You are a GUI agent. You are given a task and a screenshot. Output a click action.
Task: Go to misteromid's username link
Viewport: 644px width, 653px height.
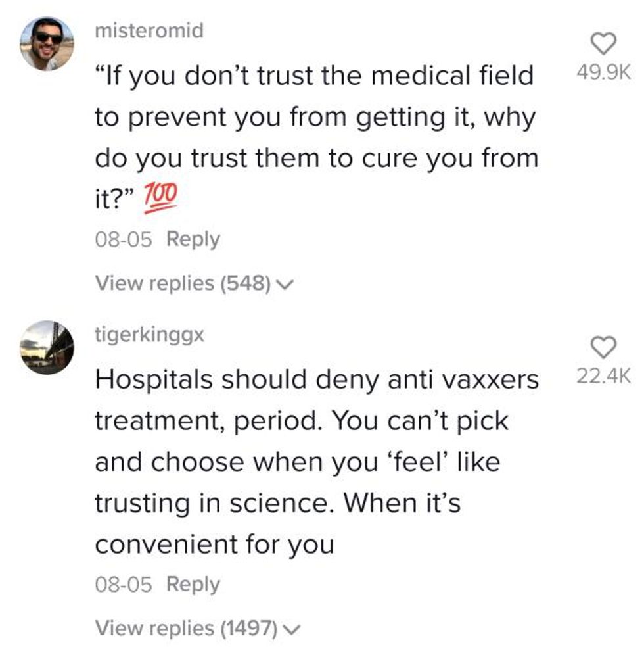(x=149, y=31)
